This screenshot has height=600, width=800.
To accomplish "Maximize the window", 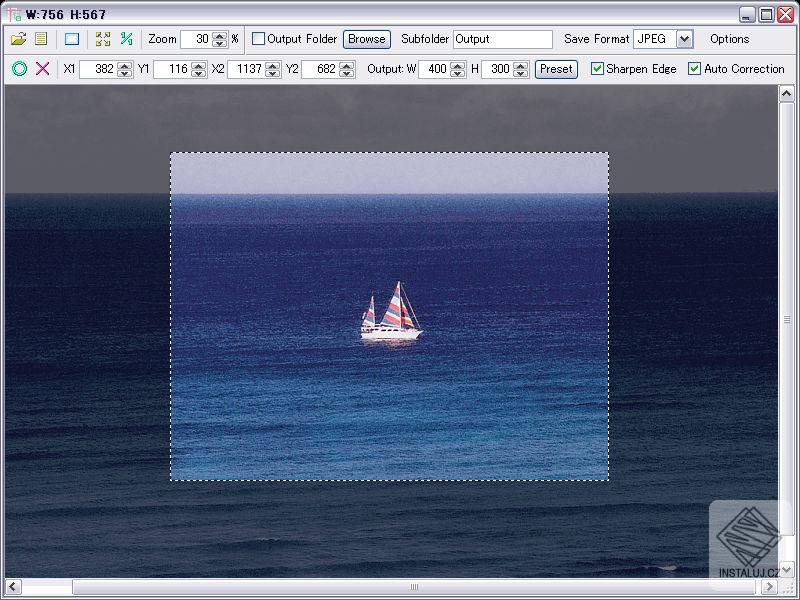I will pyautogui.click(x=766, y=14).
